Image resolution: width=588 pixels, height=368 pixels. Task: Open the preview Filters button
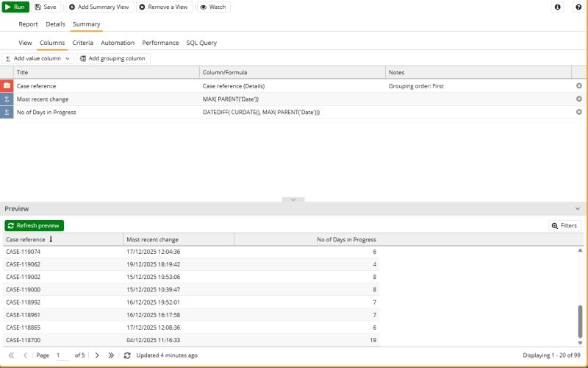(564, 226)
